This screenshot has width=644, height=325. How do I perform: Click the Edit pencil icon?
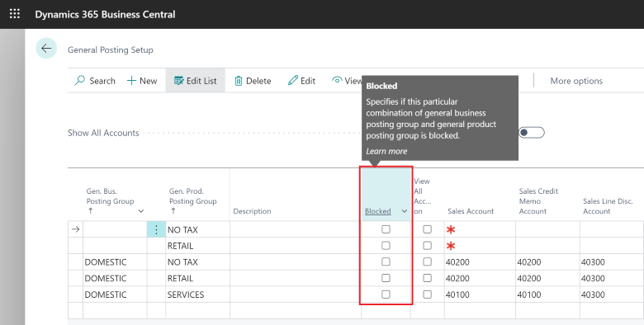[x=293, y=81]
